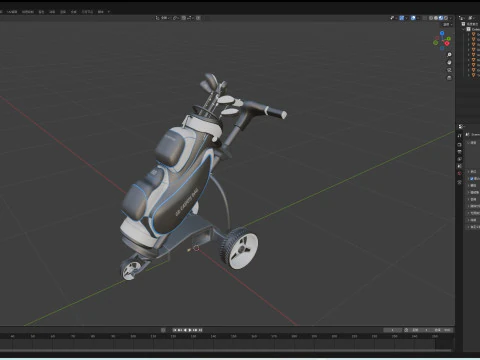The width and height of the screenshot is (480, 360).
Task: Click the blue Z axis on navigation gizmo
Action: click(442, 33)
